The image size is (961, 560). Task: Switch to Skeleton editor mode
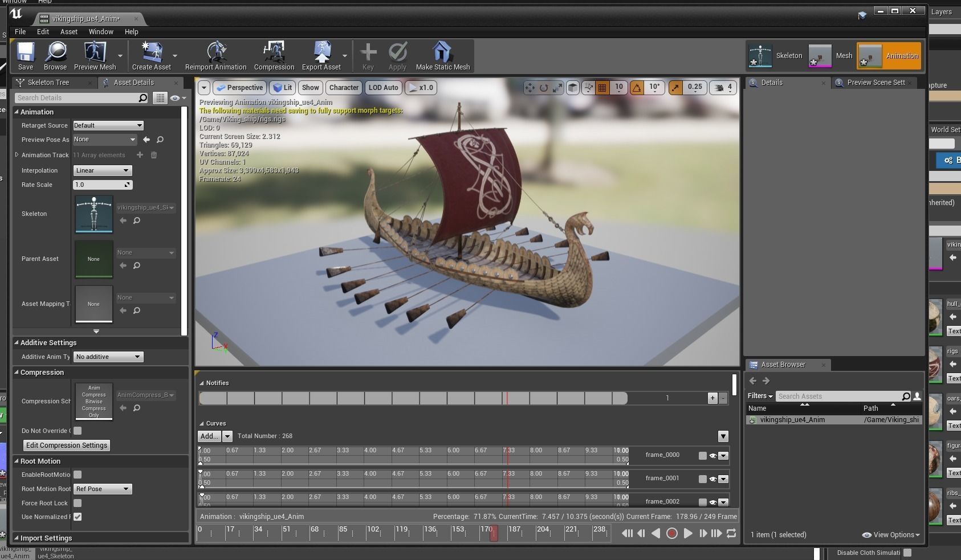point(775,56)
